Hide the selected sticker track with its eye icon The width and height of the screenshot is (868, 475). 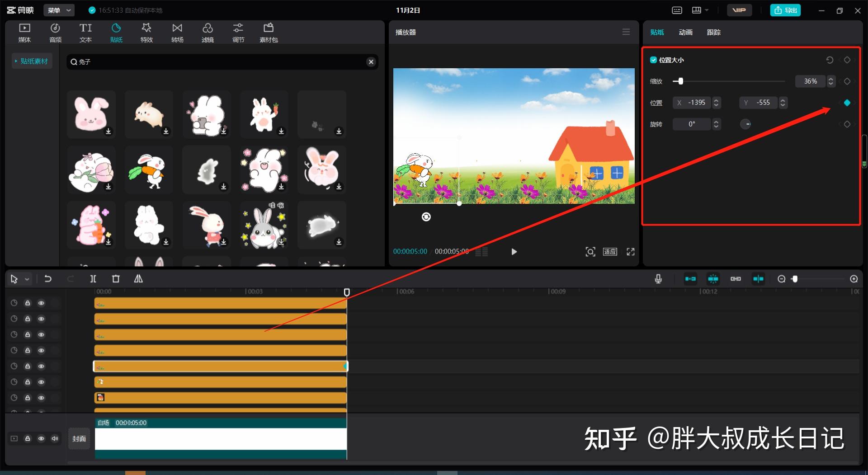tap(41, 366)
